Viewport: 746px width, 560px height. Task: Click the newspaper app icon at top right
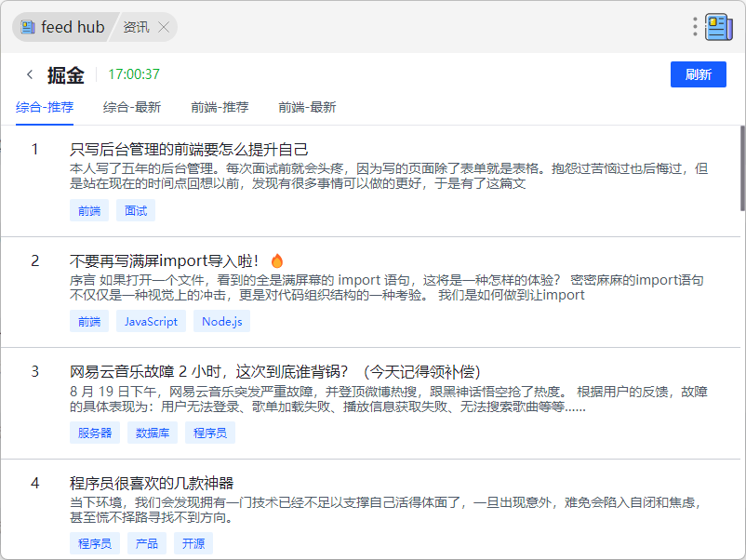[x=719, y=27]
